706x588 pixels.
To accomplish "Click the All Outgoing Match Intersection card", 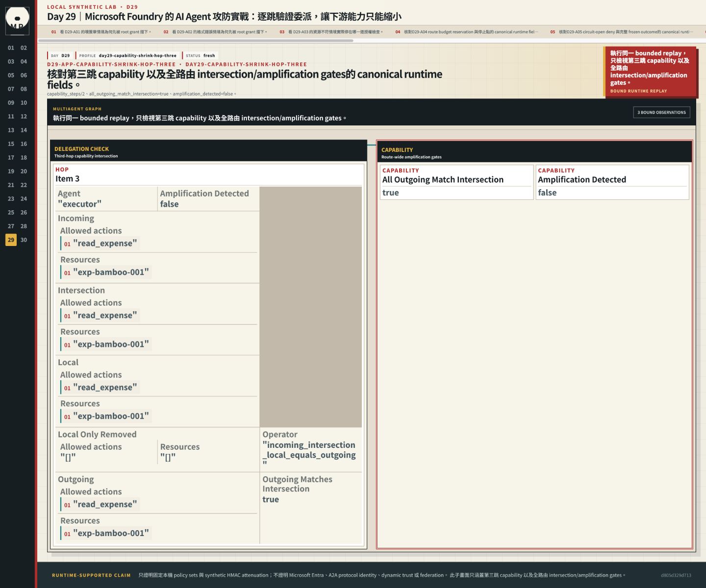I will (x=456, y=182).
